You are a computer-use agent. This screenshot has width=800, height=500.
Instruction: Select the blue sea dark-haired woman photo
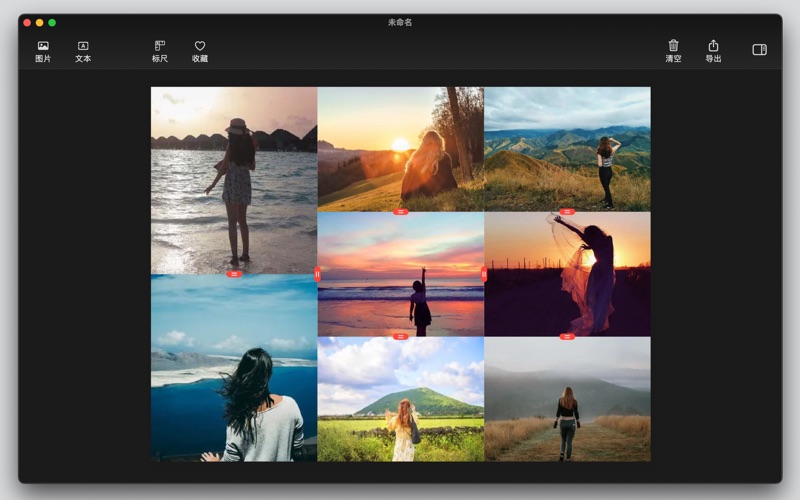(x=234, y=368)
